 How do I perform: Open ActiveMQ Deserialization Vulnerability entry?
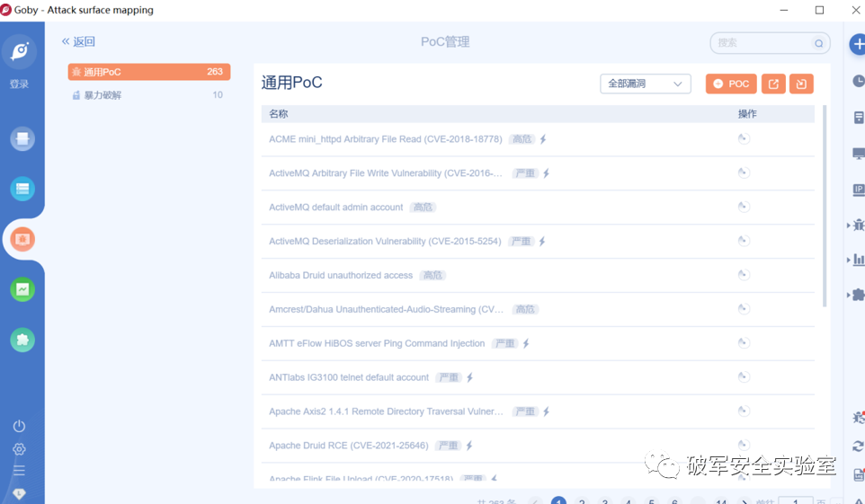tap(385, 241)
